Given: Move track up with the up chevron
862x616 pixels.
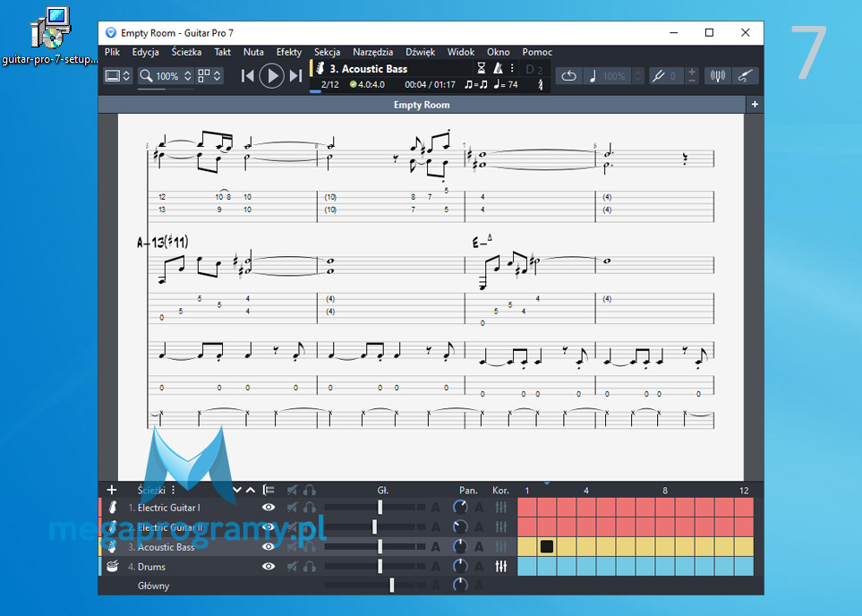Looking at the screenshot, I should coord(251,490).
